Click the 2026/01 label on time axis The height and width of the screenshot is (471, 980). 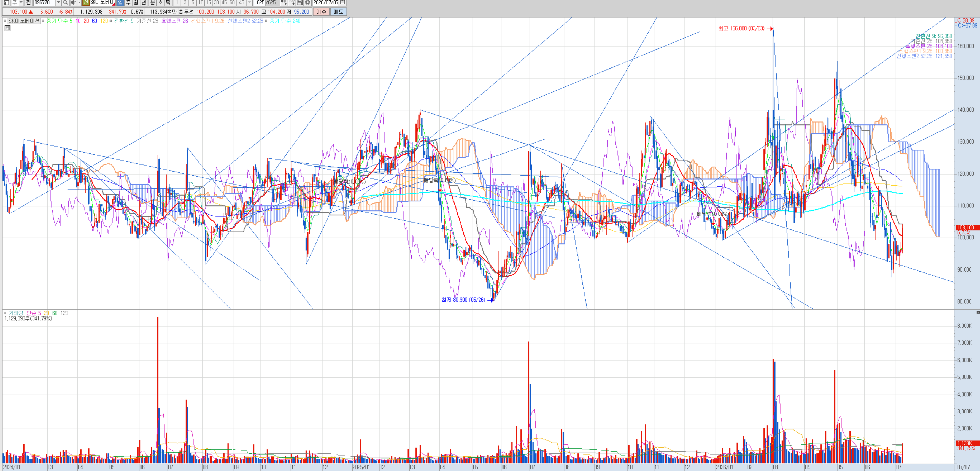pyautogui.click(x=724, y=467)
